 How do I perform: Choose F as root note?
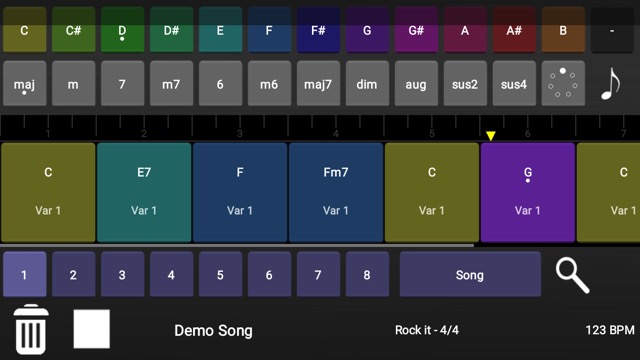point(269,30)
